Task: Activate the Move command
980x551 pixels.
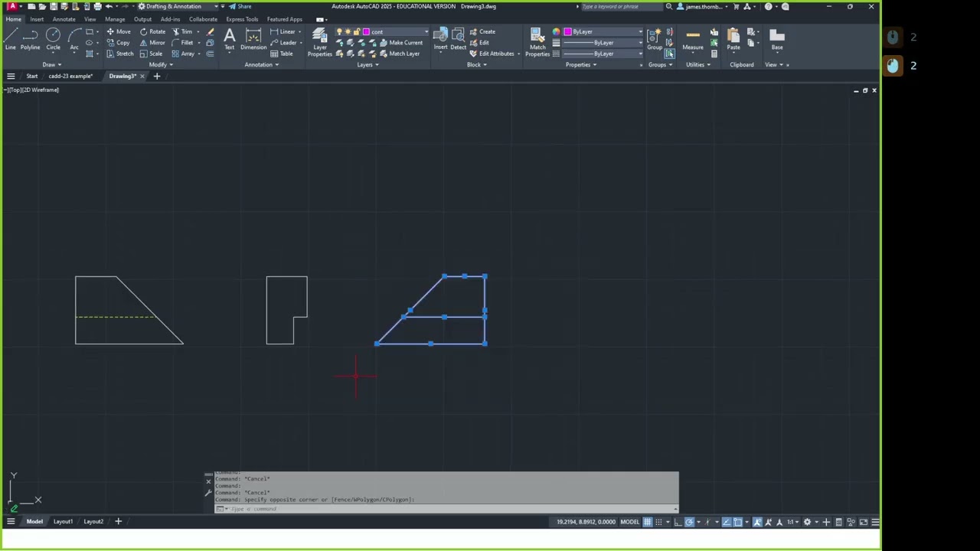Action: coord(118,32)
